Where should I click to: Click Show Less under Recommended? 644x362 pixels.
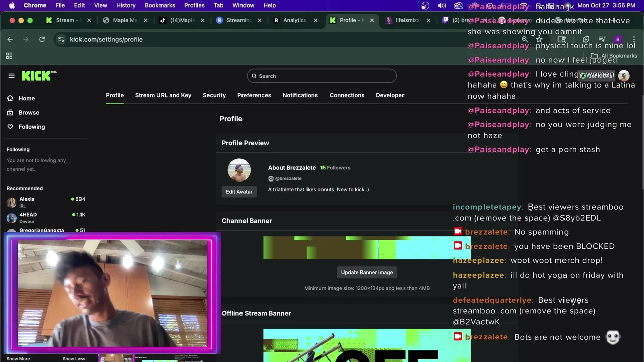(x=73, y=358)
